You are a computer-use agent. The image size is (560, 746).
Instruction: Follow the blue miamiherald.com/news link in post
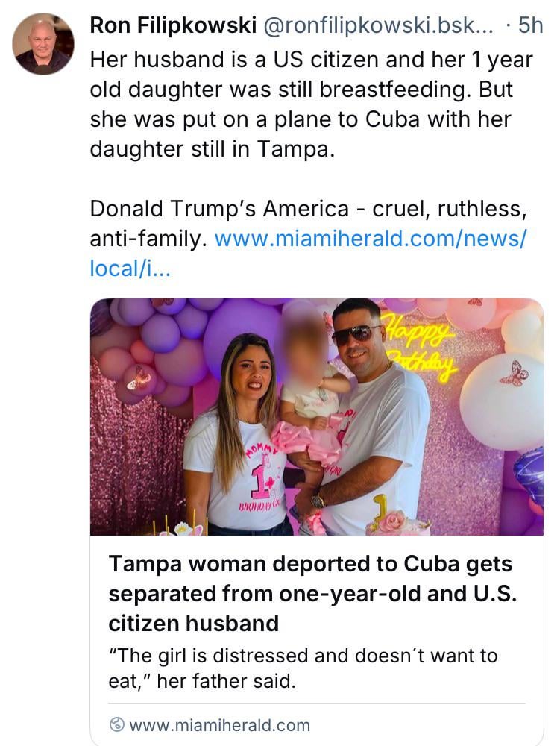click(371, 239)
